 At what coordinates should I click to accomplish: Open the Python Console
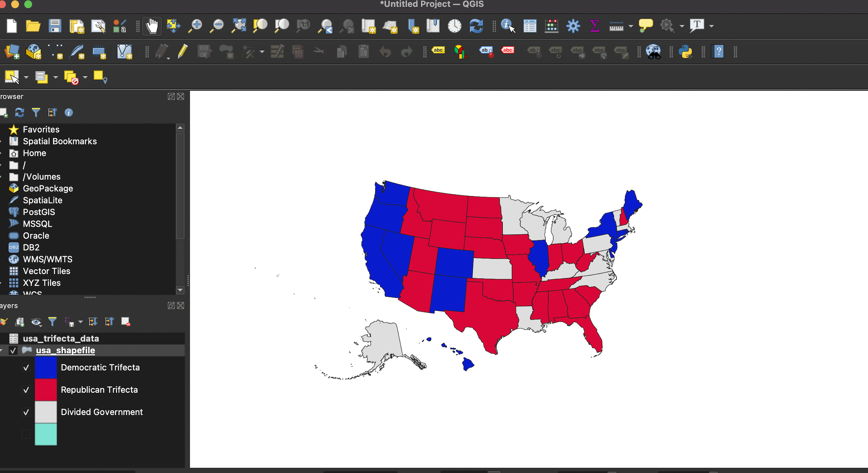(x=686, y=52)
